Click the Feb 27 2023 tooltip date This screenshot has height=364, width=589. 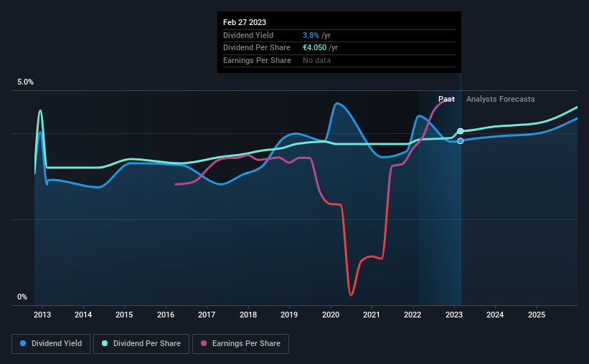[x=245, y=22]
